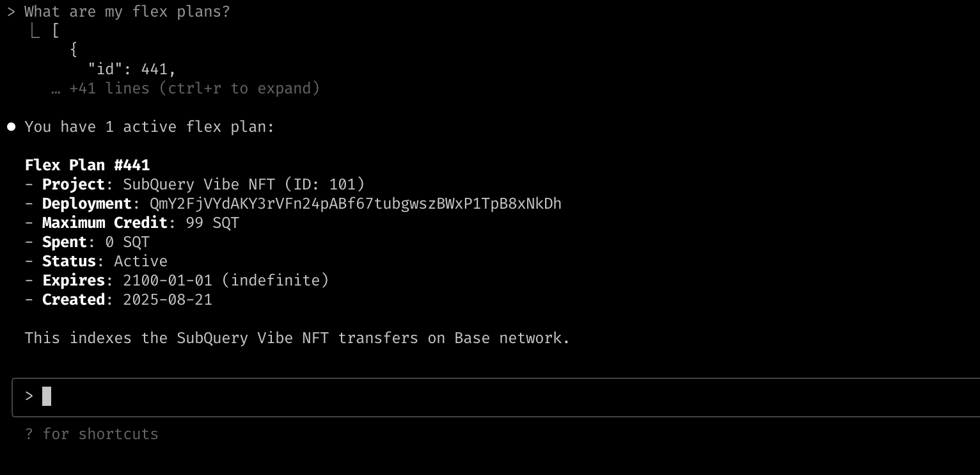The height and width of the screenshot is (475, 980).
Task: Click the '? for shortcuts' hint
Action: [91, 434]
